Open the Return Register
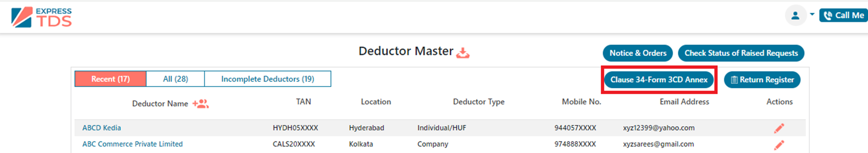This screenshot has height=153, width=868. (762, 80)
